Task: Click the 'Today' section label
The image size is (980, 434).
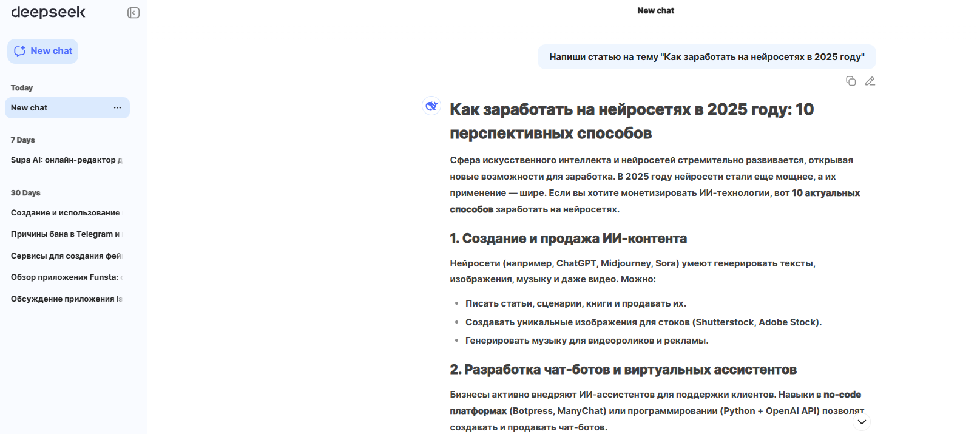Action: click(22, 88)
